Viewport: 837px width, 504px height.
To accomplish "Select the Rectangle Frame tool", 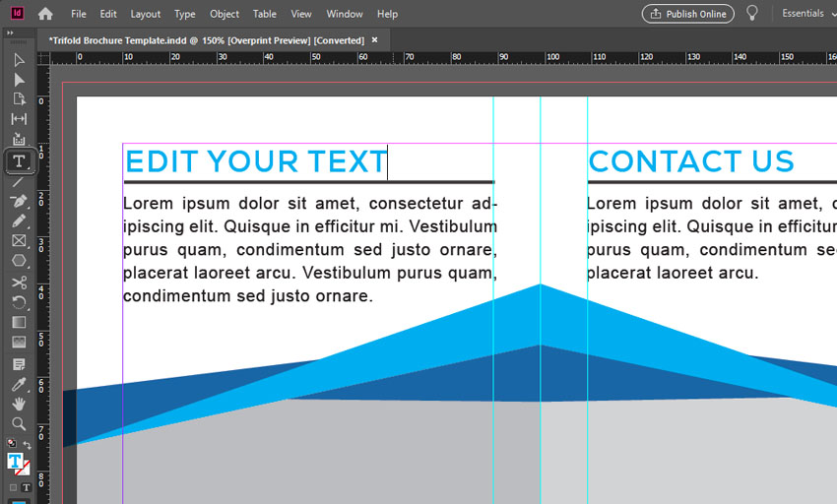I will pos(19,241).
